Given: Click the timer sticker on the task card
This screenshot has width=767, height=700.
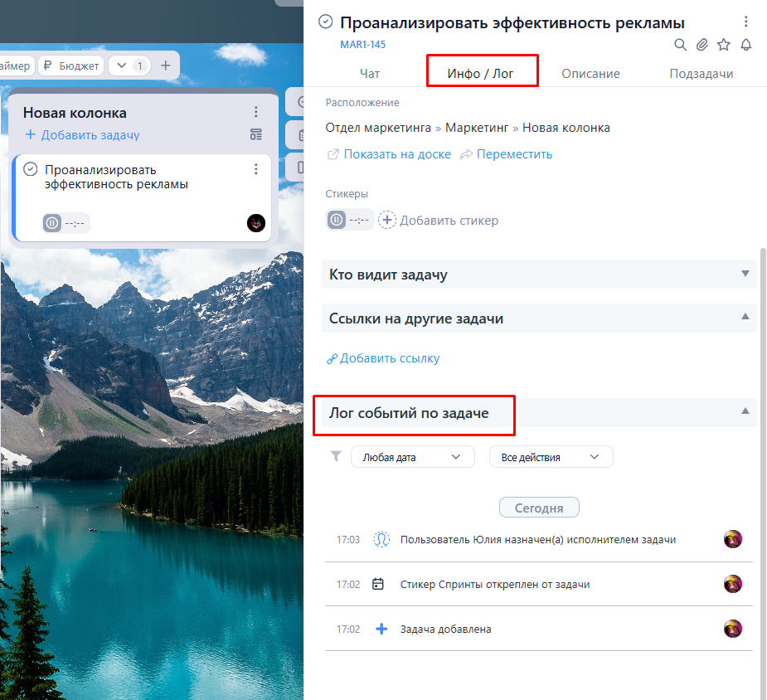Looking at the screenshot, I should (66, 223).
